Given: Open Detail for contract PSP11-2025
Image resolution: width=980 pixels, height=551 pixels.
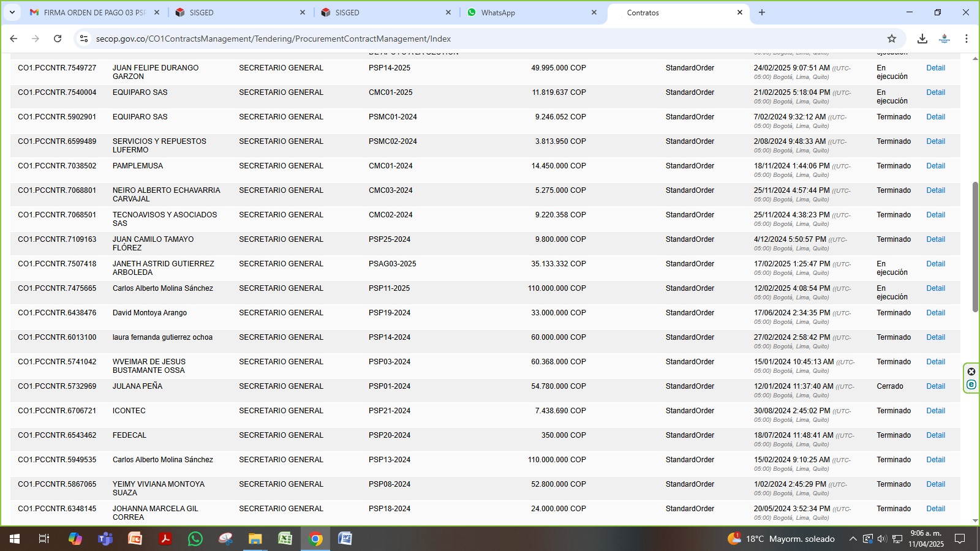Looking at the screenshot, I should coord(935,288).
